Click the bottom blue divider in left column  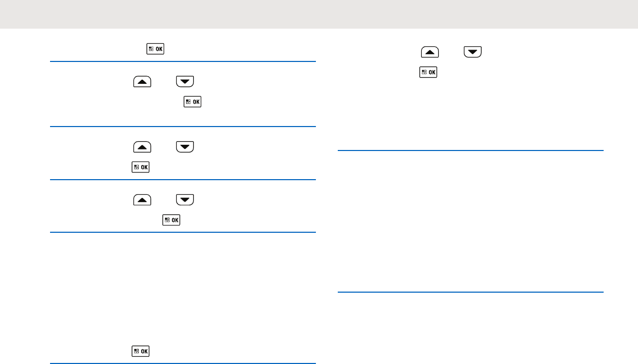183,363
